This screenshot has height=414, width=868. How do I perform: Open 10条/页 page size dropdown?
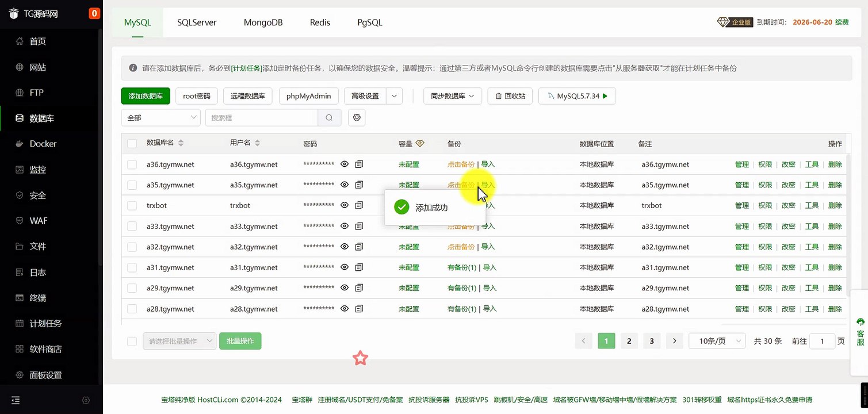point(717,341)
